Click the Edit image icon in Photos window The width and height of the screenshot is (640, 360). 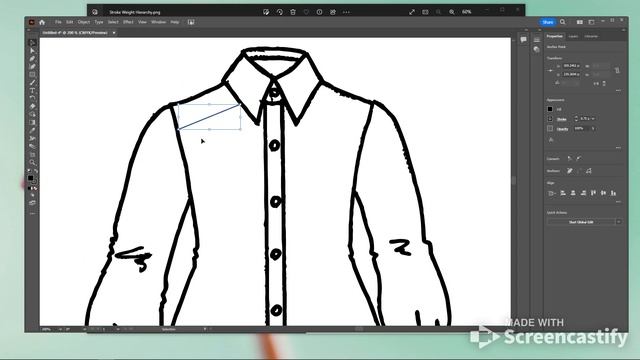pos(266,12)
